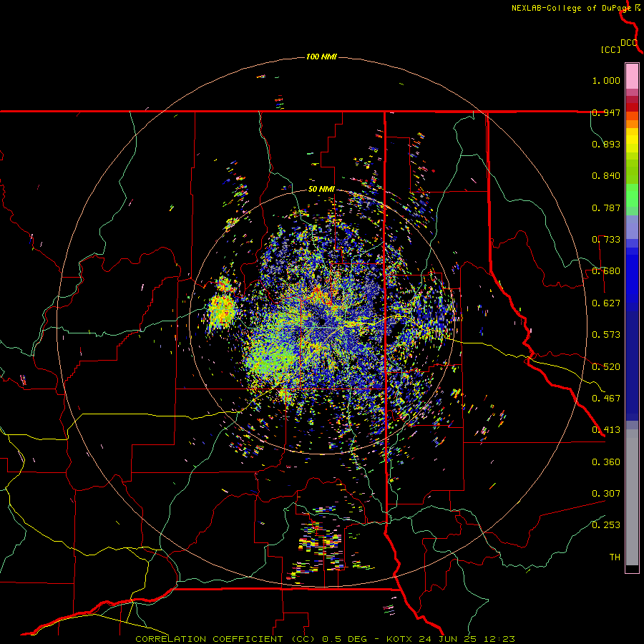Screen dimensions: 644x644
Task: Click the 0.573 scale value
Action: click(x=606, y=335)
